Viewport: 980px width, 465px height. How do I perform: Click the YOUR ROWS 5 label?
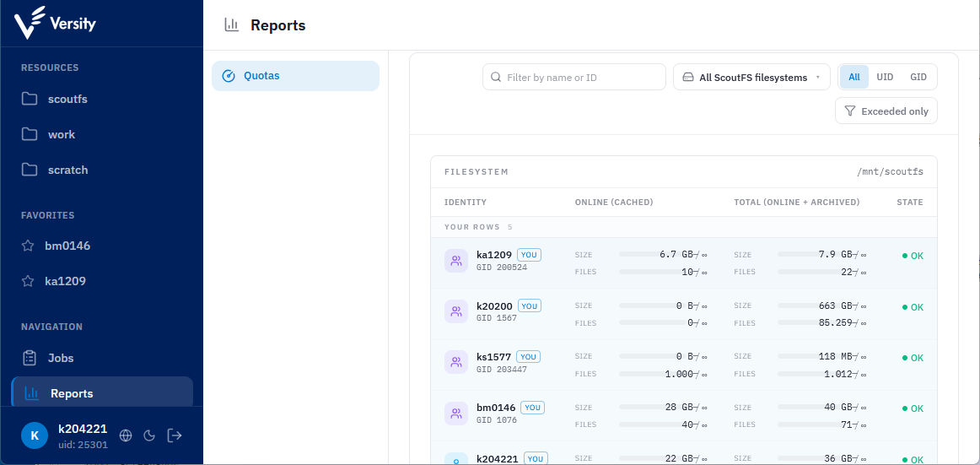tap(478, 227)
